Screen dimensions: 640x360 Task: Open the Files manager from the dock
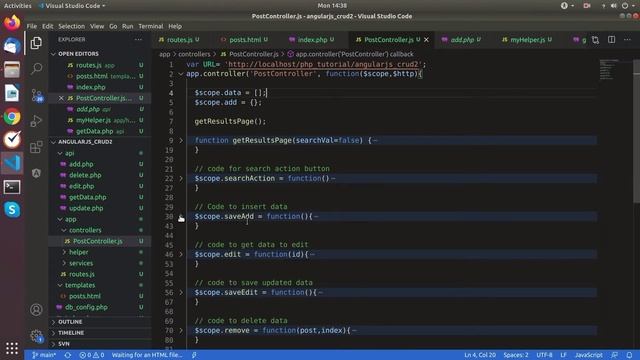[x=12, y=69]
